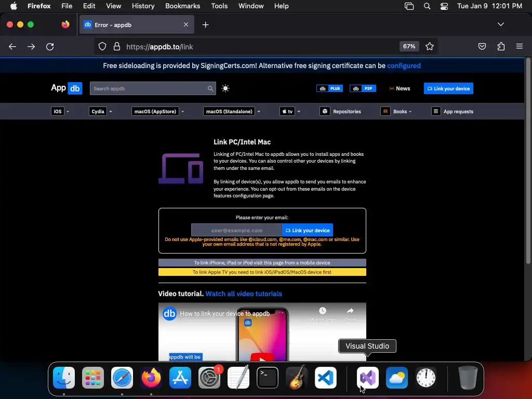Open the History menu
This screenshot has width=532, height=399.
pos(143,6)
